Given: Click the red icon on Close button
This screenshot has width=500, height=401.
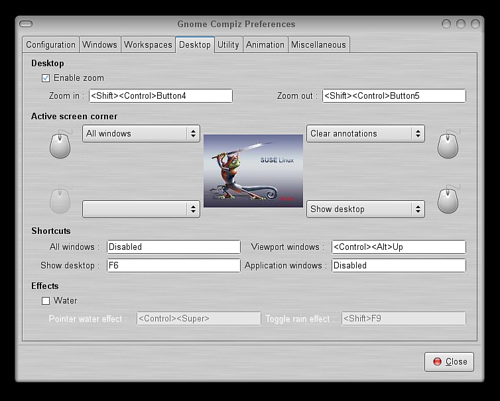Looking at the screenshot, I should pyautogui.click(x=437, y=362).
